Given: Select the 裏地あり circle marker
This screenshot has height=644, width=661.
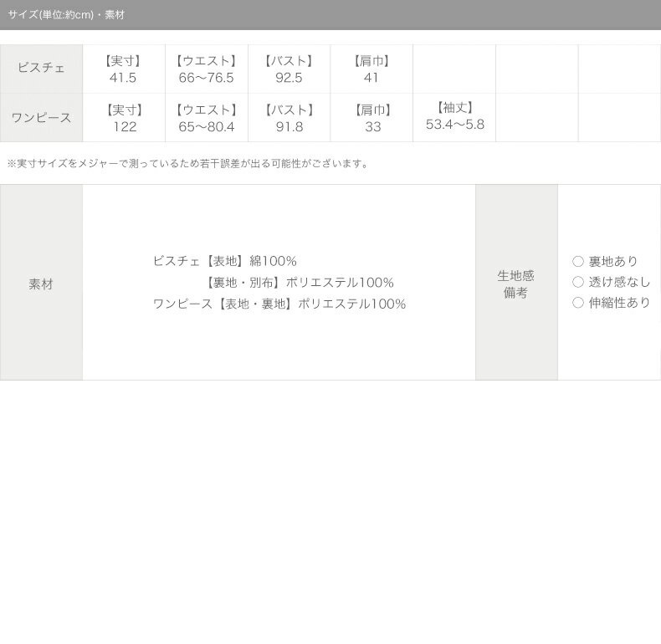Looking at the screenshot, I should (x=578, y=261).
